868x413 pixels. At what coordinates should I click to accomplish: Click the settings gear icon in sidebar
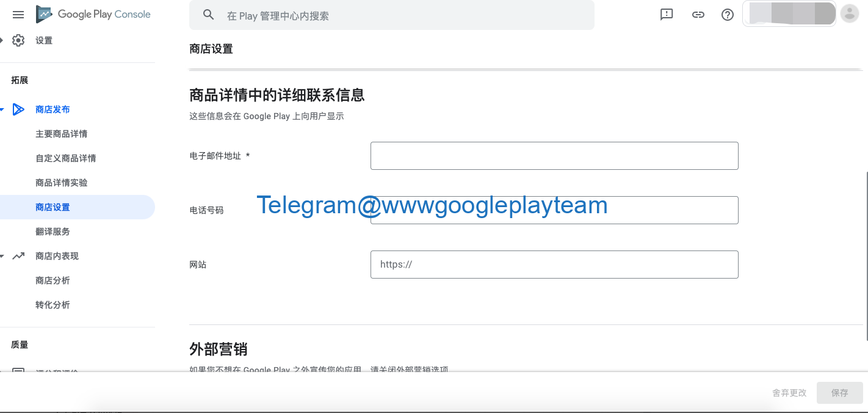tap(18, 40)
